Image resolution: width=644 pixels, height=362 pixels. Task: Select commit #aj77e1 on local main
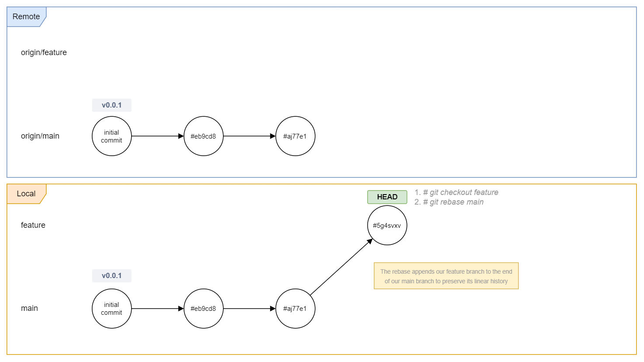pos(295,309)
